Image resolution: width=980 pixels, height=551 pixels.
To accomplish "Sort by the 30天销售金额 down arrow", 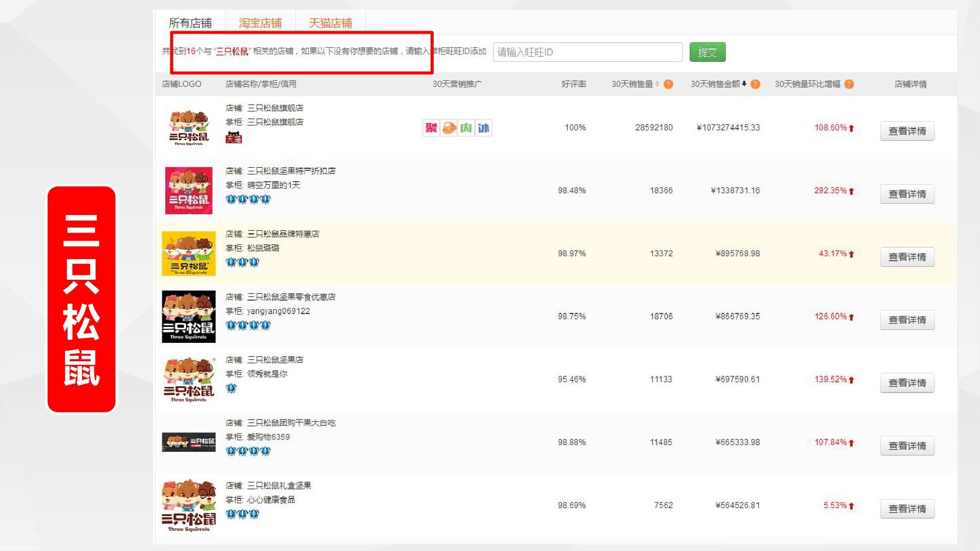I will point(744,84).
